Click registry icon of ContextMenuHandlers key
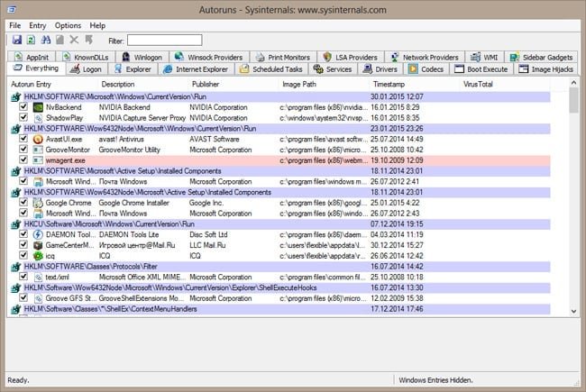This screenshot has width=586, height=392. [x=15, y=309]
